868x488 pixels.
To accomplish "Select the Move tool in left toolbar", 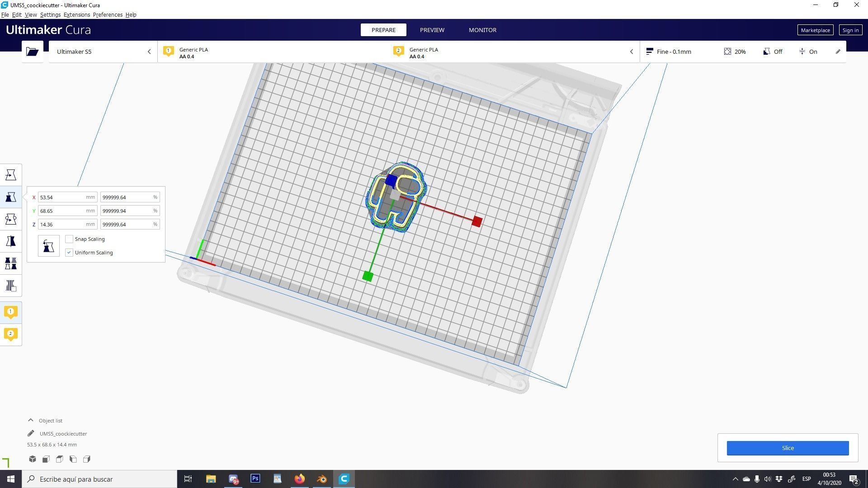I will point(11,175).
